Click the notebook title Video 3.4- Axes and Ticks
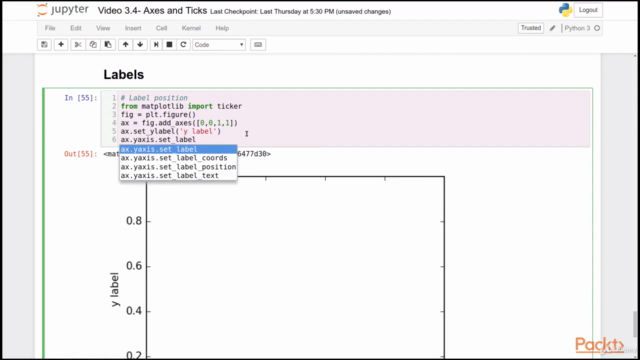640x360 pixels. pos(152,11)
